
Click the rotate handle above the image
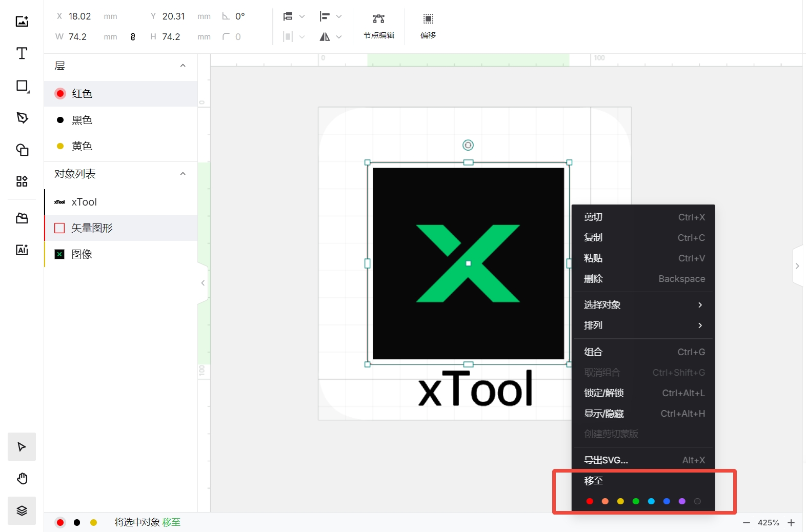(468, 145)
